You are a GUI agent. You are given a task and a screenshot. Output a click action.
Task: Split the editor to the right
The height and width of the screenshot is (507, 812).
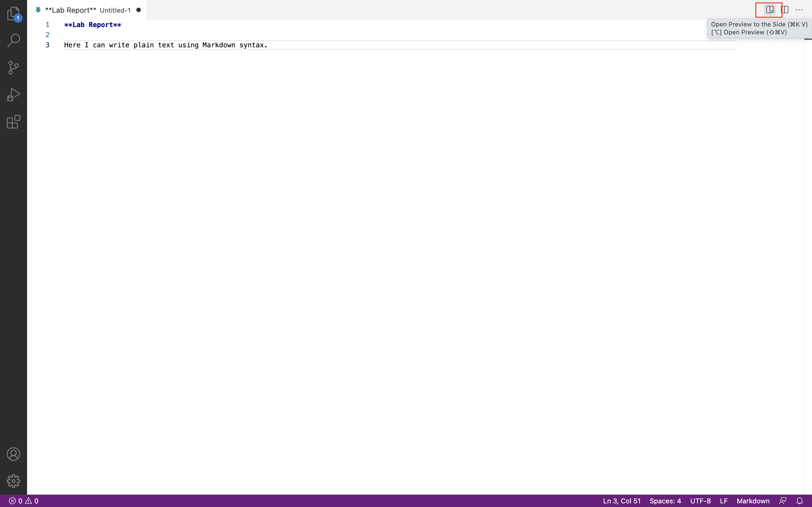[x=784, y=10]
